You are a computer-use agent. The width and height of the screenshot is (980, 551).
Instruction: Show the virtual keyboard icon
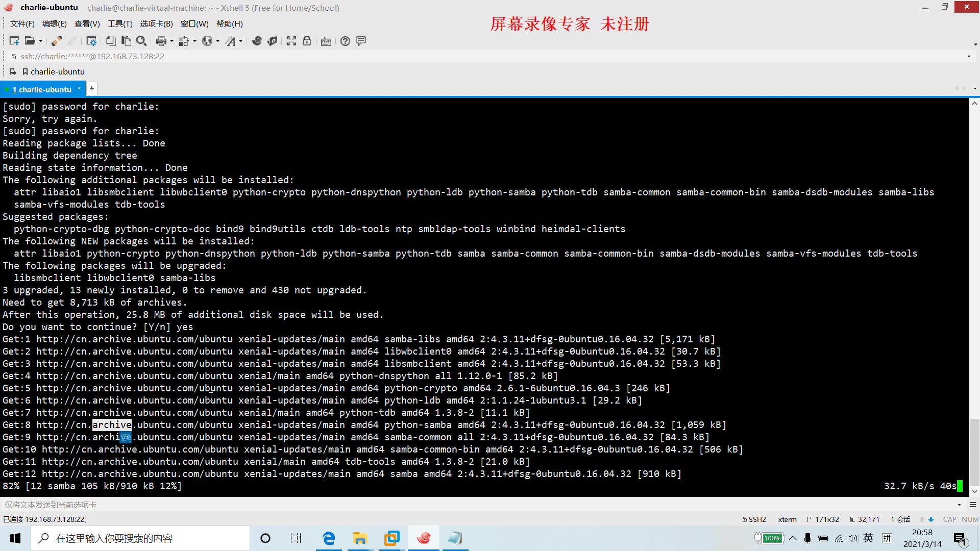326,41
